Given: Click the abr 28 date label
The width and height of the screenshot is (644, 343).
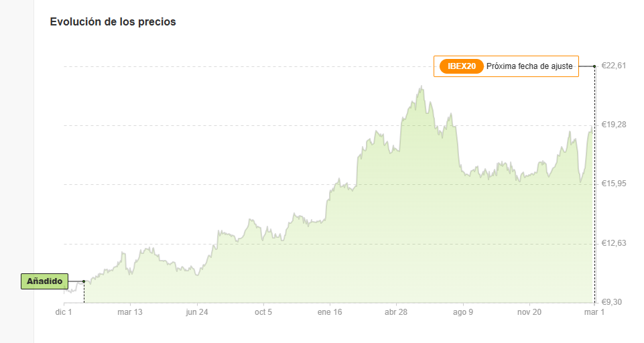Looking at the screenshot, I should pos(396,312).
